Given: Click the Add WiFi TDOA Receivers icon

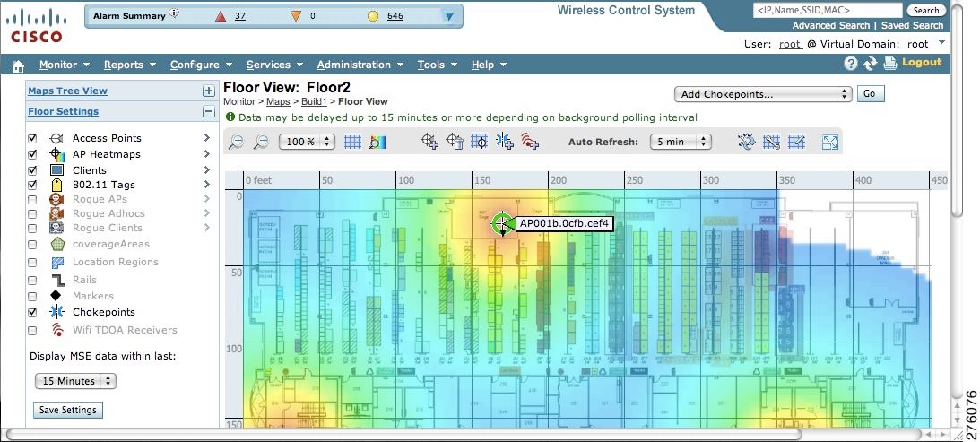Looking at the screenshot, I should tap(530, 142).
